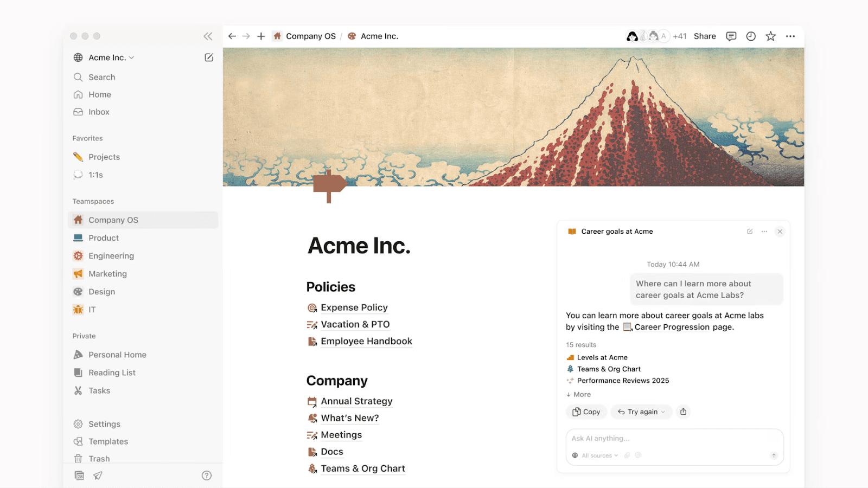This screenshot has height=488, width=868.
Task: Open Teams & Org Chart page link
Action: coord(356,468)
